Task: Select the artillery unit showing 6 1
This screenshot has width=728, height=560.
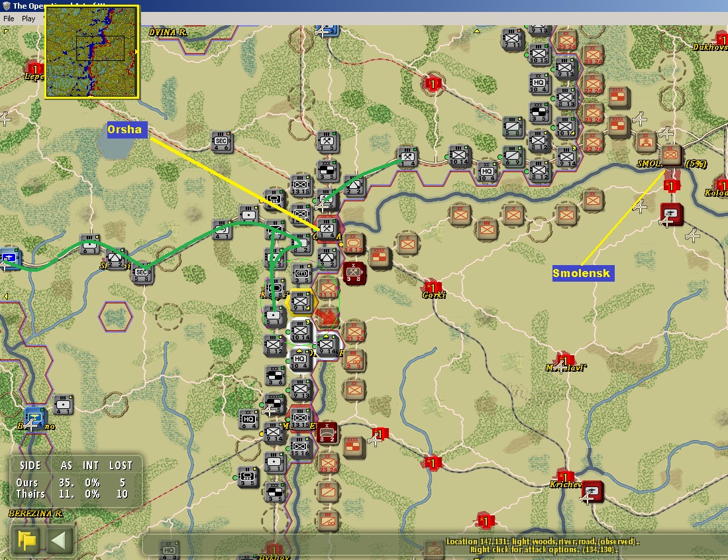Action: click(x=89, y=244)
